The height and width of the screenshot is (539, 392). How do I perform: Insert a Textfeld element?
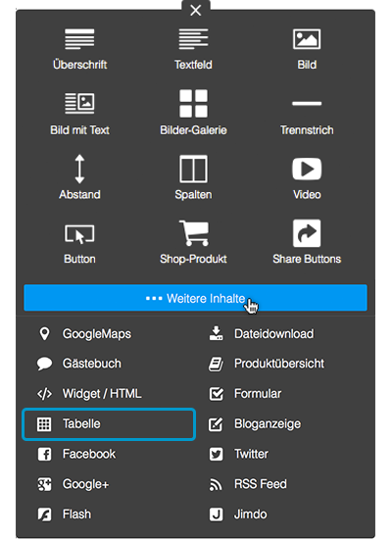[193, 49]
